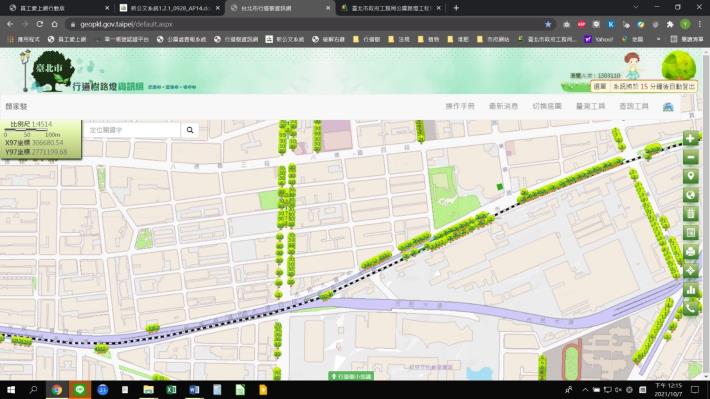Click the Taipei tree logo in header
Screen dimensions: 710x399
53,71
